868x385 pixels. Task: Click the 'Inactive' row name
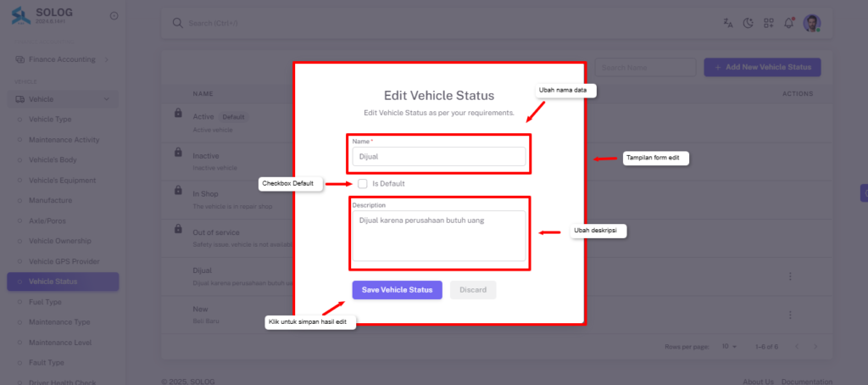206,156
